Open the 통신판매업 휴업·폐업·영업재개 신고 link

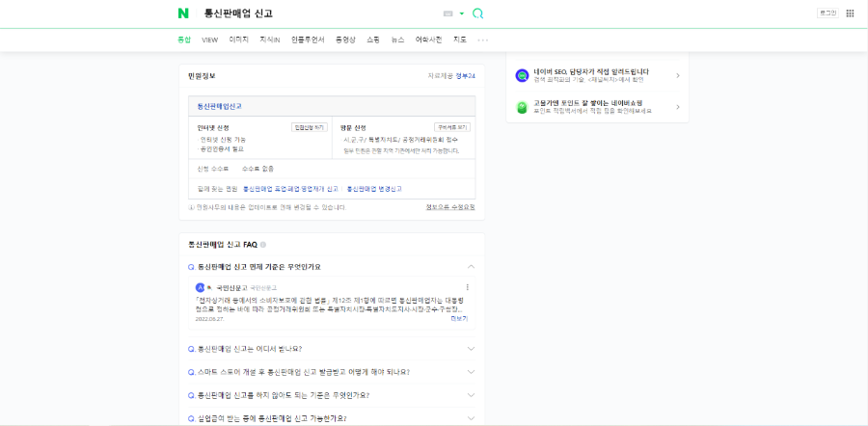tap(290, 189)
